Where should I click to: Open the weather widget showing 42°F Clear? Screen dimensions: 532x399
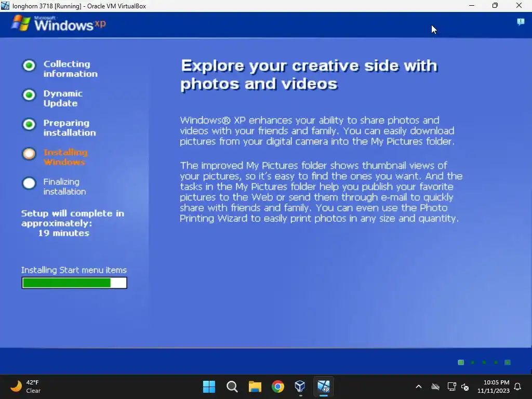click(x=25, y=387)
